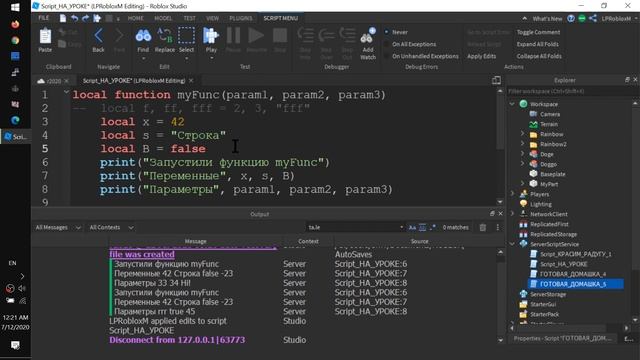Open the help question mark icon
This screenshot has width=640, height=360.
coord(571,18)
